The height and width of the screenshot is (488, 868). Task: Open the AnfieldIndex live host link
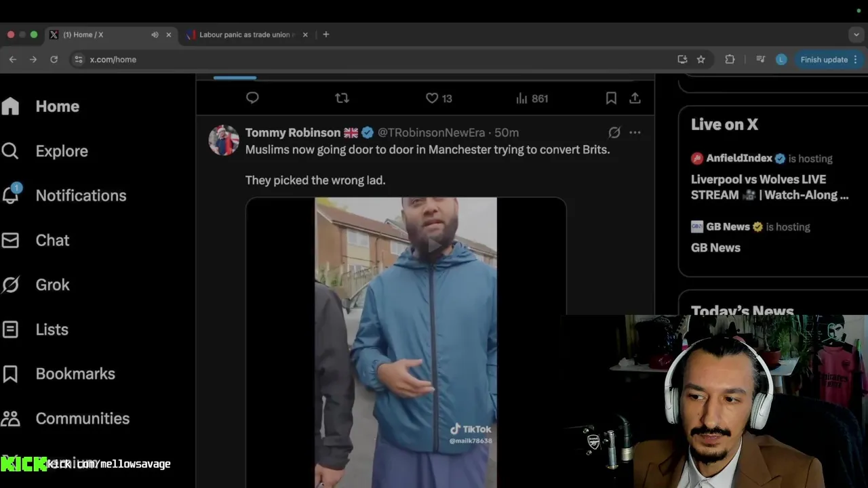pyautogui.click(x=738, y=158)
